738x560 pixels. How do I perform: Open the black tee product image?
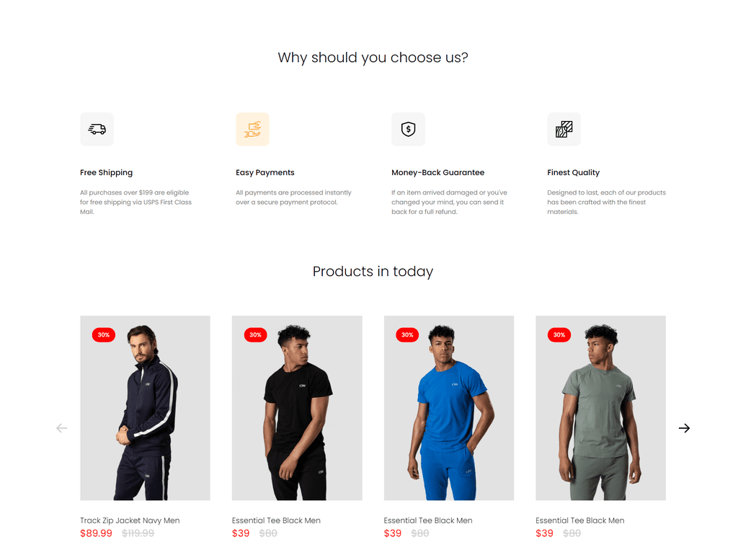297,407
